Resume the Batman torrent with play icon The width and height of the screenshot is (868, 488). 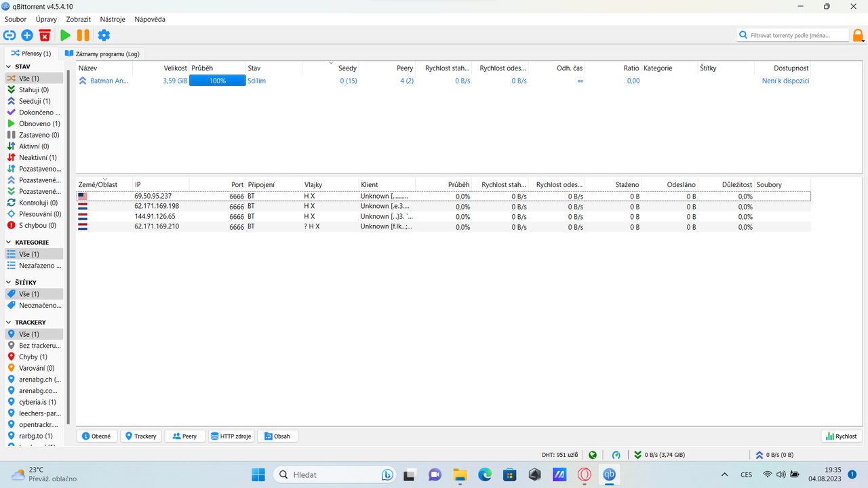65,35
